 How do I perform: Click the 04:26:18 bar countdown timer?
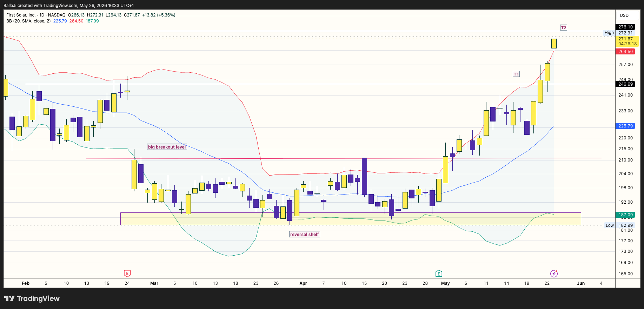click(x=627, y=44)
